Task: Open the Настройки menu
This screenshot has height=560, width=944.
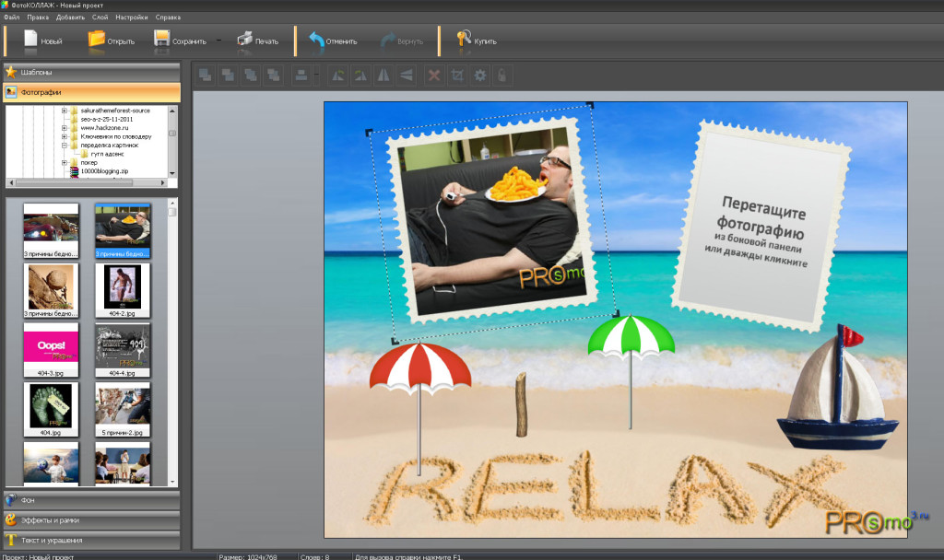Action: (x=131, y=17)
